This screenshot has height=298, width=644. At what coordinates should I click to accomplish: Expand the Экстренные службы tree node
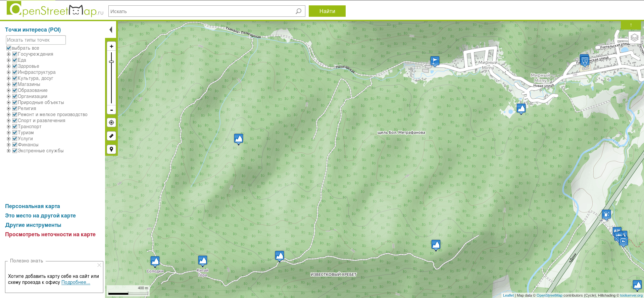pos(9,151)
